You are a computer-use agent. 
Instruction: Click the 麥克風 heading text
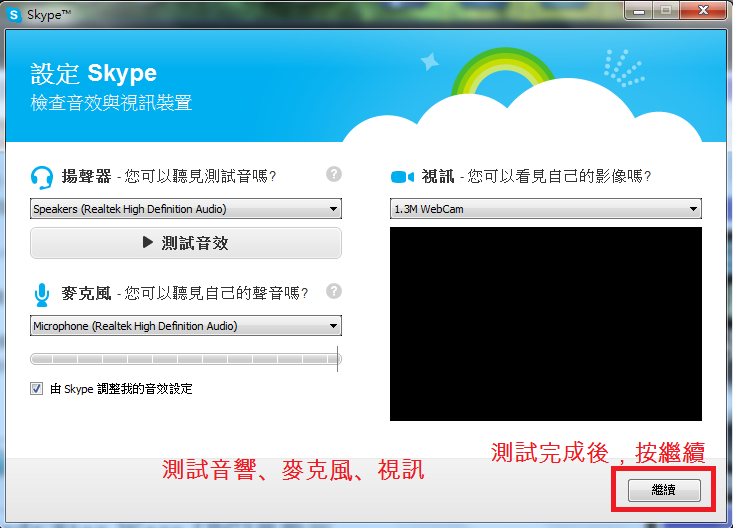86,293
